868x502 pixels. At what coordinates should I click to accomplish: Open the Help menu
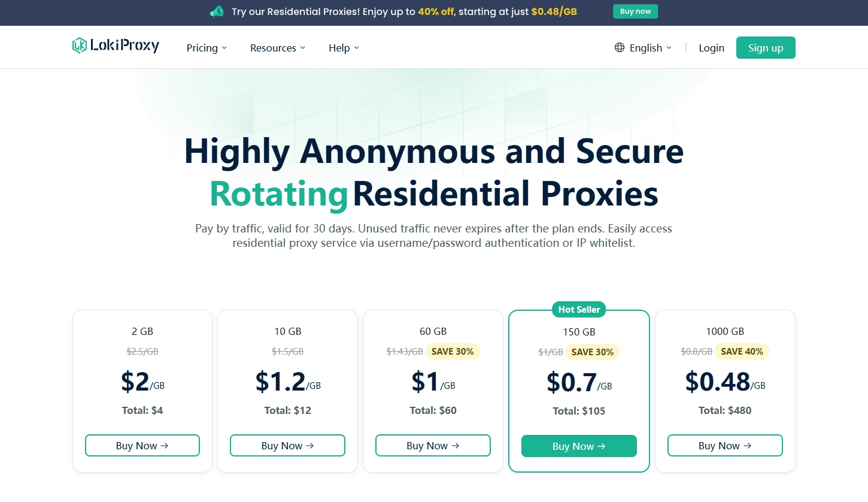click(x=344, y=48)
